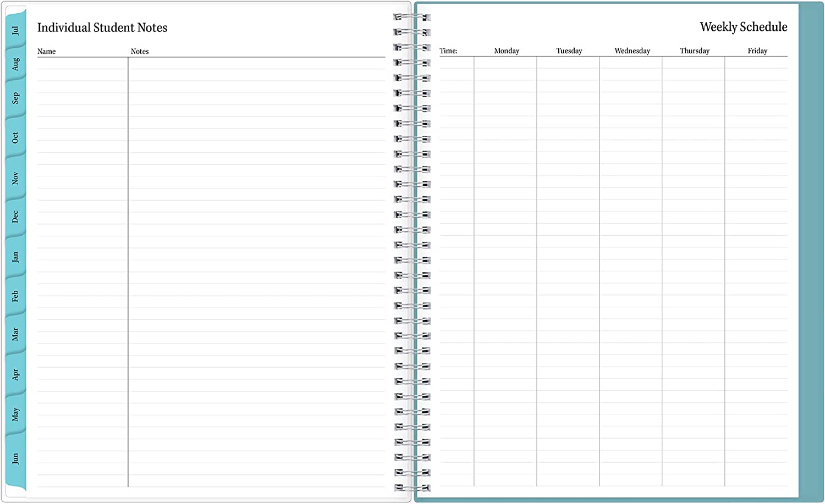
Task: Select the Oct month tab
Action: (15, 138)
